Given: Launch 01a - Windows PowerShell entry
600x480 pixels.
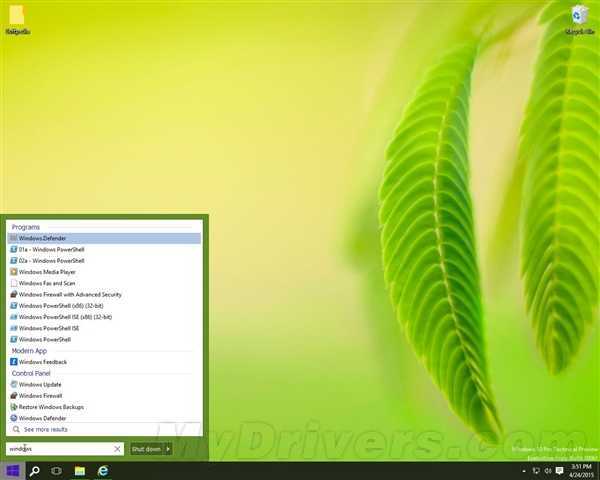Looking at the screenshot, I should pyautogui.click(x=104, y=250).
